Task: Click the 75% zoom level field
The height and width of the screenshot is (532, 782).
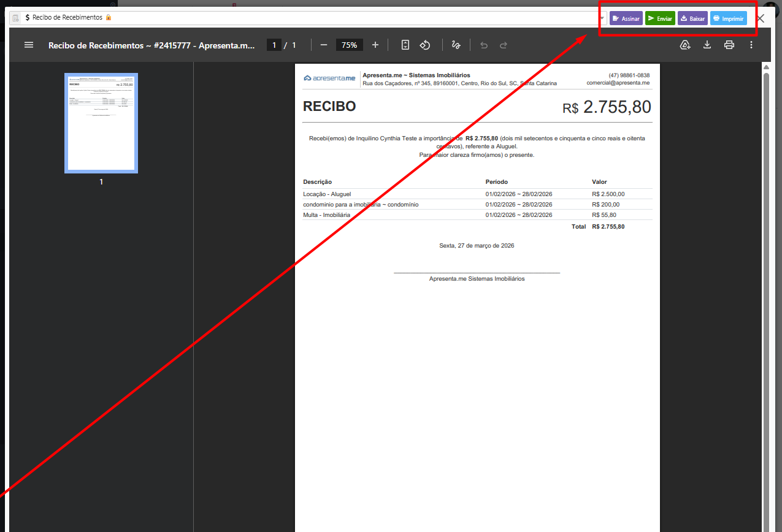Action: point(350,45)
